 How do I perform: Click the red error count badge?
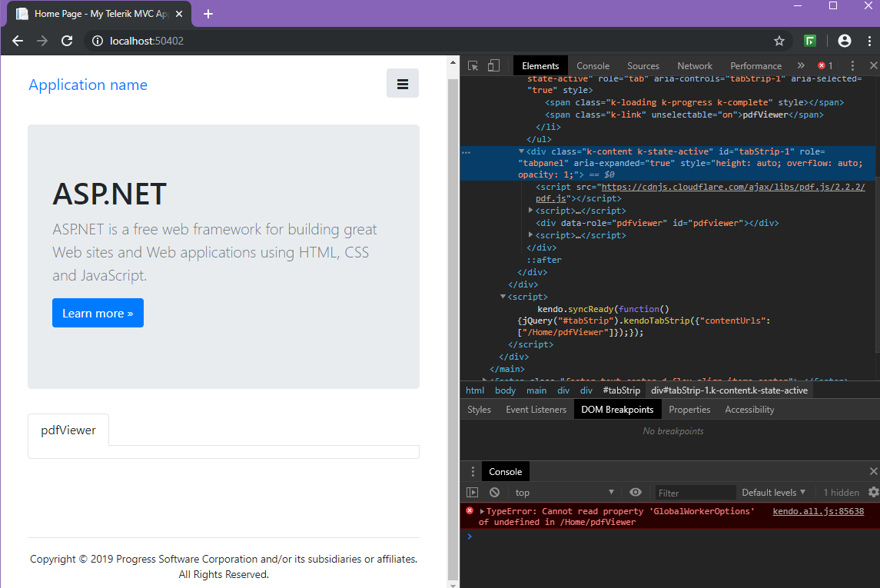pos(825,65)
